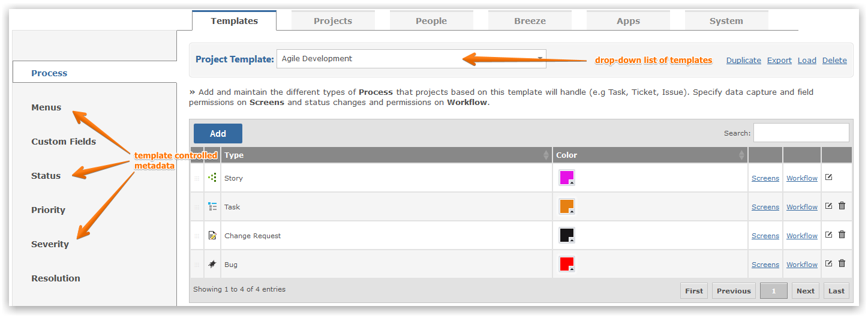Click the edit icon in Task row

coord(828,206)
